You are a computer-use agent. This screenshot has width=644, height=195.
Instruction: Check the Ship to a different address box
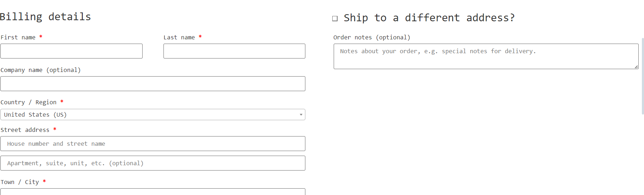335,18
